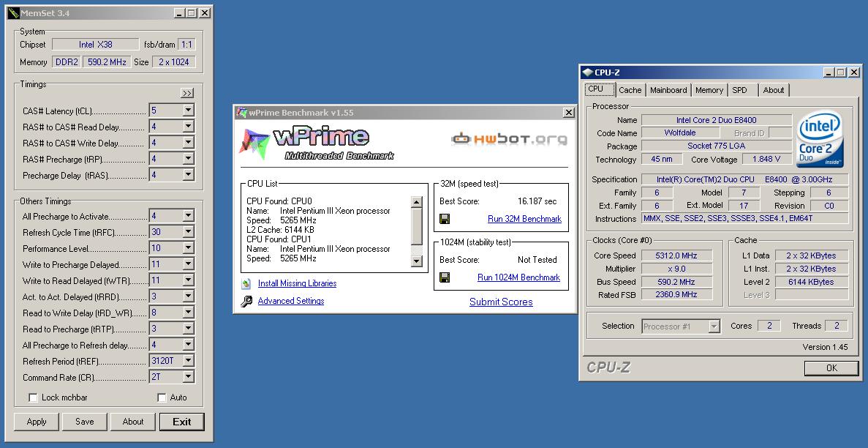This screenshot has height=448, width=868.
Task: Click the Exit button in MemSet
Action: (181, 422)
